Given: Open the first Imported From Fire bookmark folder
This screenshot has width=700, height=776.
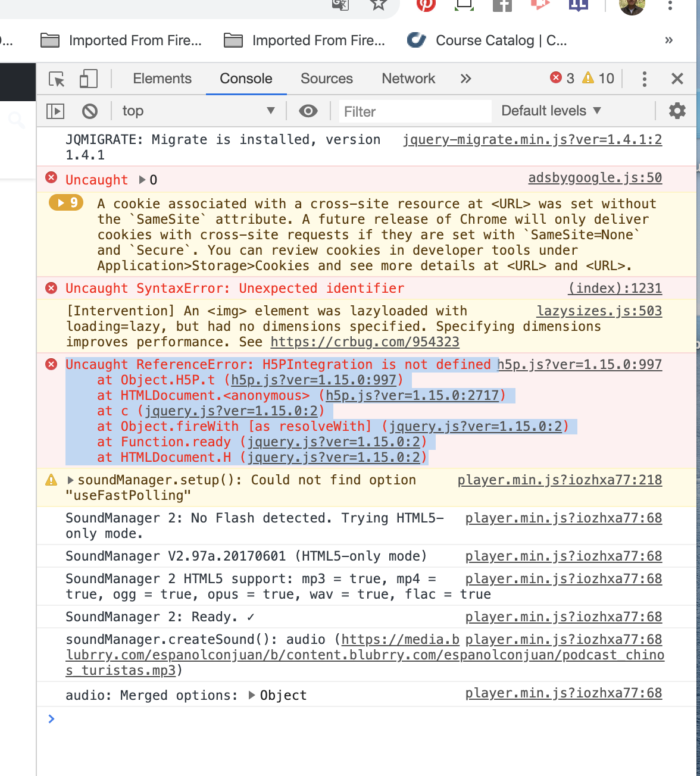Looking at the screenshot, I should click(x=121, y=40).
